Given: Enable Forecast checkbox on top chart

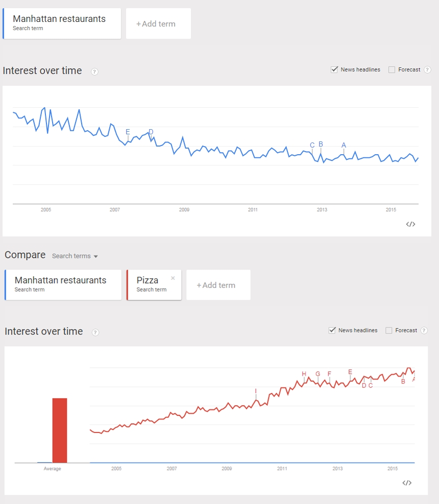Looking at the screenshot, I should click(x=392, y=70).
